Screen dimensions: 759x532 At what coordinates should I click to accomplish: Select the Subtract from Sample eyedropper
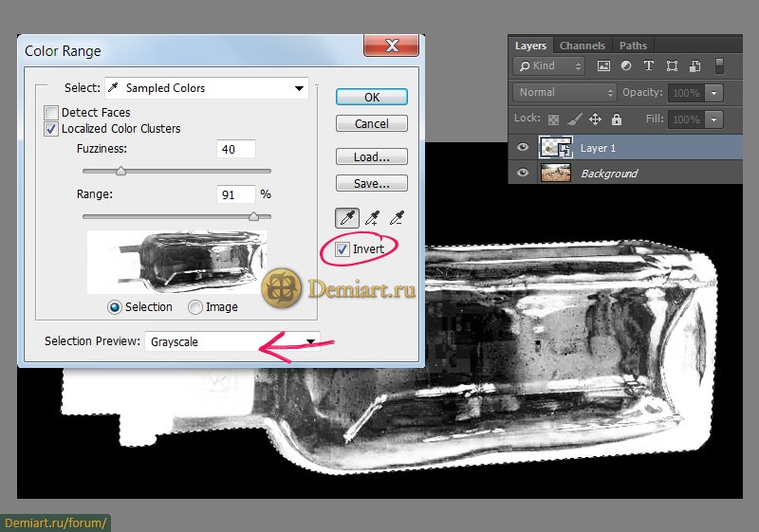point(397,218)
